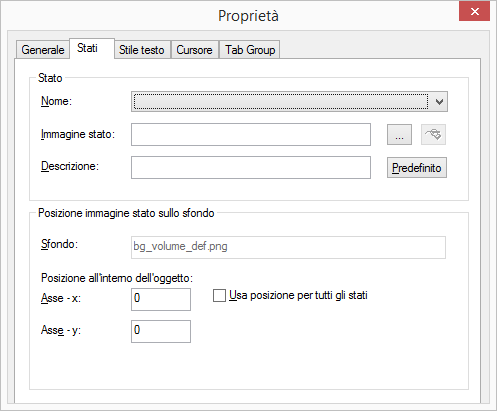Enable Usa posizione per tutti gli stati
Image resolution: width=497 pixels, height=411 pixels.
click(219, 296)
